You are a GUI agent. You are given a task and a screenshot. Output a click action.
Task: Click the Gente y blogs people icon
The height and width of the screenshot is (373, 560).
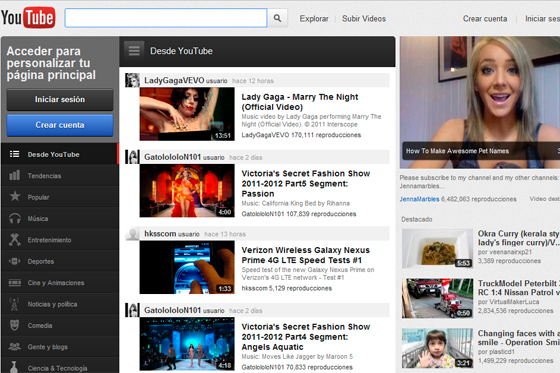(x=15, y=347)
